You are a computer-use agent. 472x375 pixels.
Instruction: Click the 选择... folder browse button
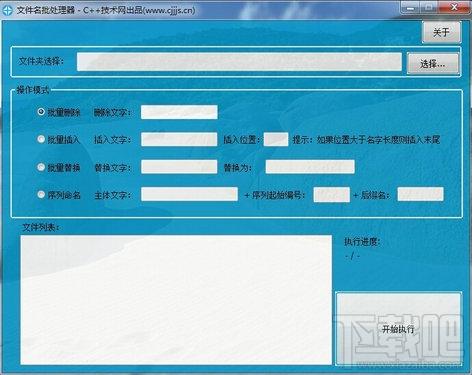pos(433,63)
